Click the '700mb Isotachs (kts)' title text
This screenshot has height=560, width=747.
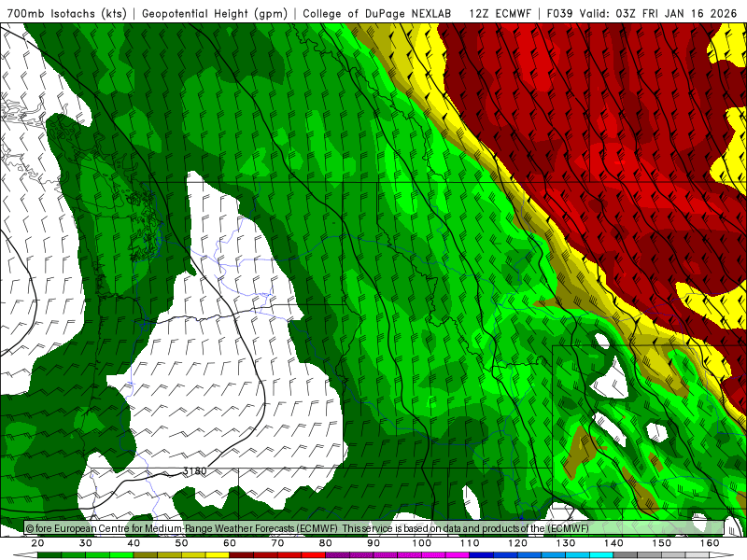(x=66, y=13)
